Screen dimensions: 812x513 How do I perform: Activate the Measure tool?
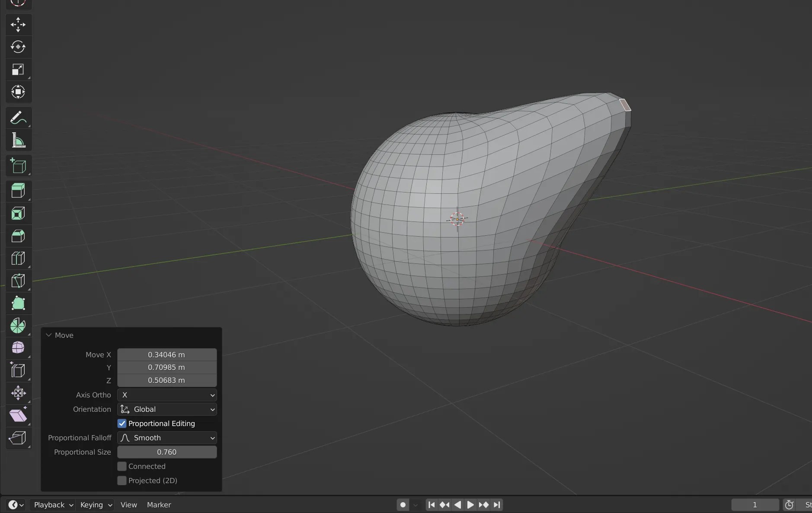(x=19, y=140)
